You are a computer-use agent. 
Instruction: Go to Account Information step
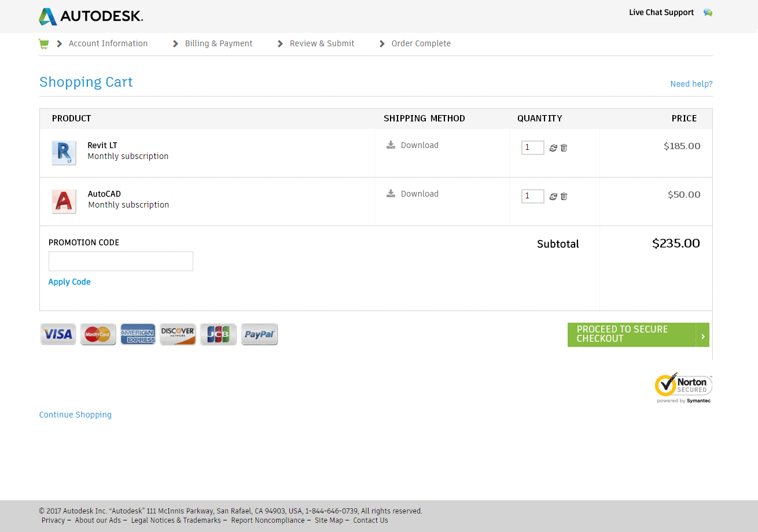coord(108,43)
